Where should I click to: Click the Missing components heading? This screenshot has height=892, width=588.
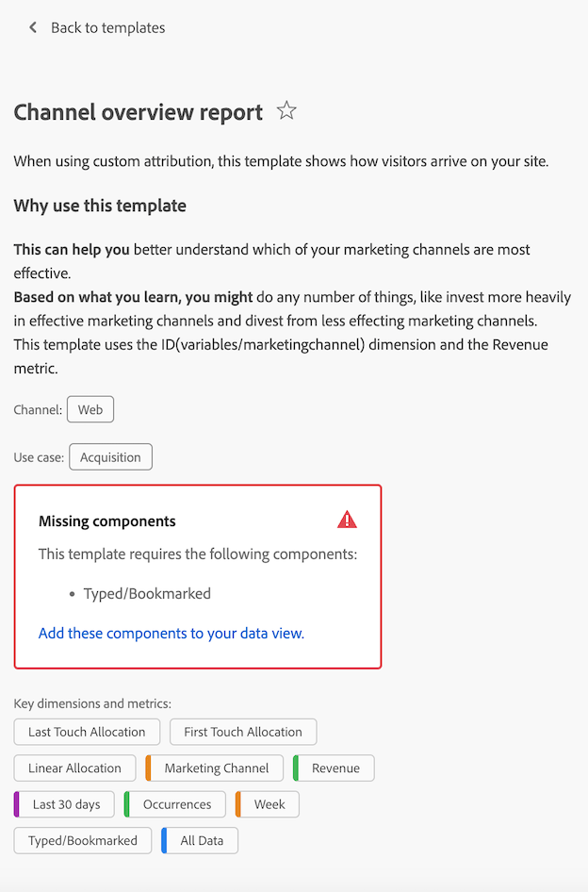106,521
